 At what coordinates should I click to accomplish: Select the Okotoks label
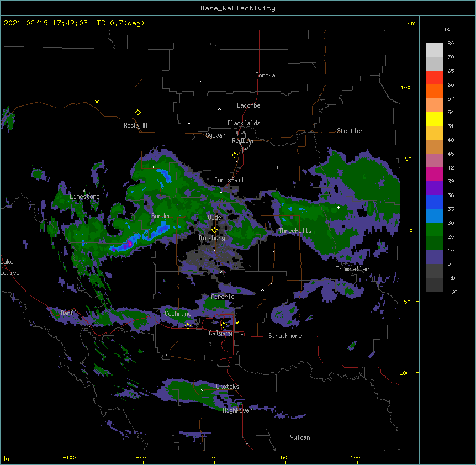click(228, 387)
